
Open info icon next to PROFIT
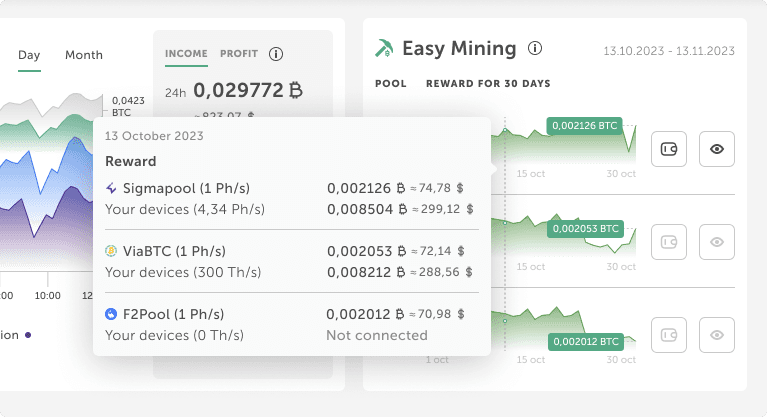[x=276, y=54]
